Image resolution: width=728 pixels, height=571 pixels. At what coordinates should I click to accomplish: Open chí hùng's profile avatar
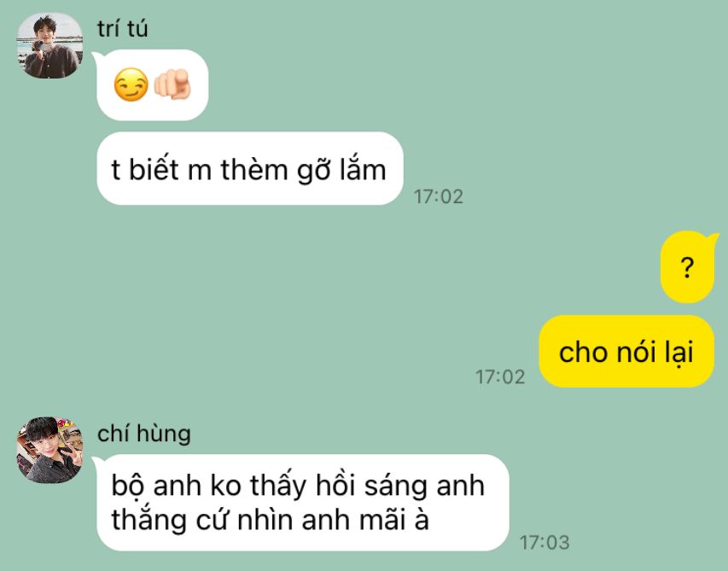(50, 450)
